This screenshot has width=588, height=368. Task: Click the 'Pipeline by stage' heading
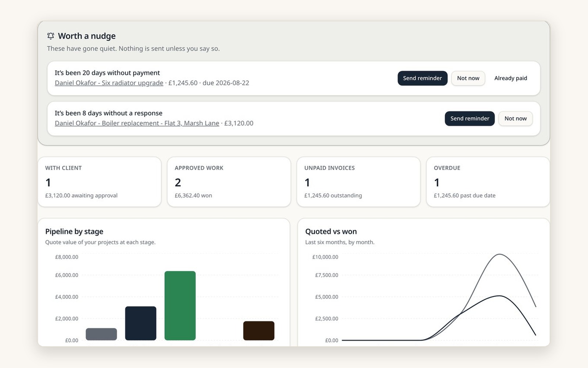tap(74, 231)
